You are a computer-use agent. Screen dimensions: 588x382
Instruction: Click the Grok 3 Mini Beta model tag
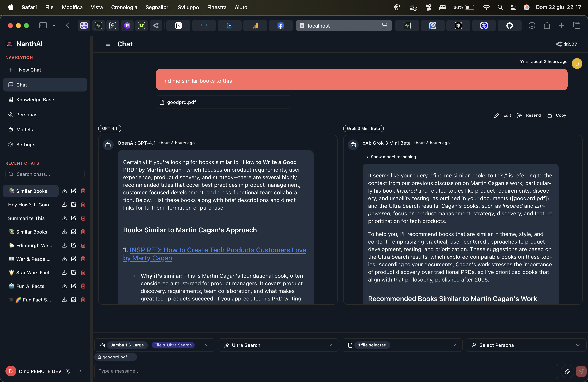click(363, 129)
